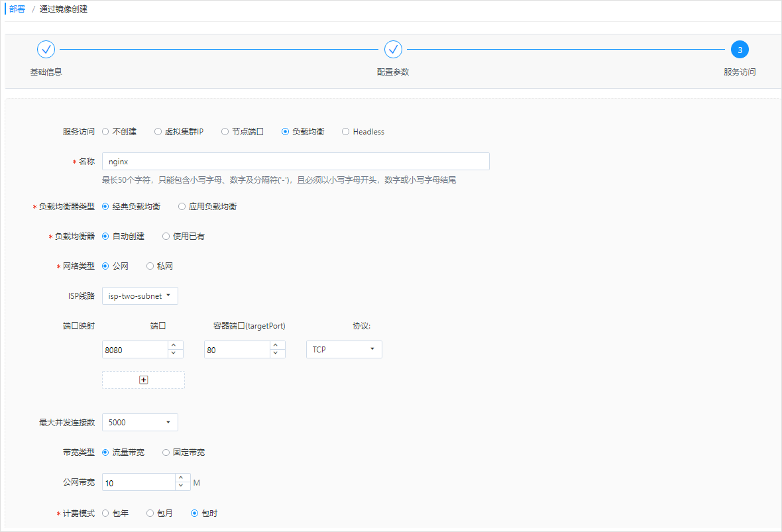782x532 pixels.
Task: Click the 通过镜像创建 breadcrumb text
Action: 64,9
